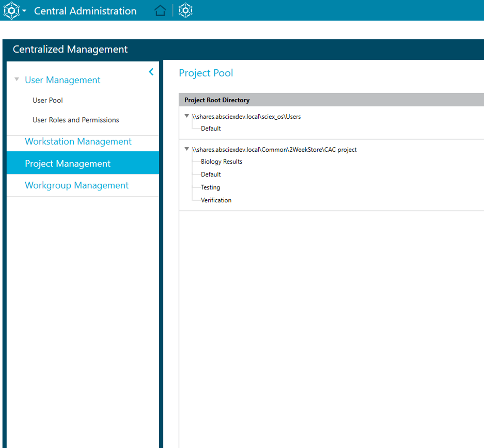484x448 pixels.
Task: Go to the Home page icon
Action: [x=160, y=11]
